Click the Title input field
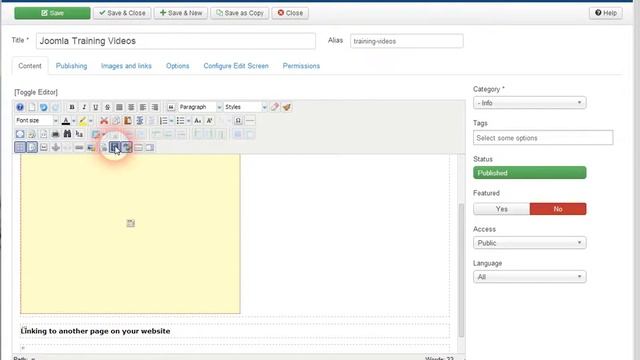The image size is (640, 360). (x=176, y=41)
